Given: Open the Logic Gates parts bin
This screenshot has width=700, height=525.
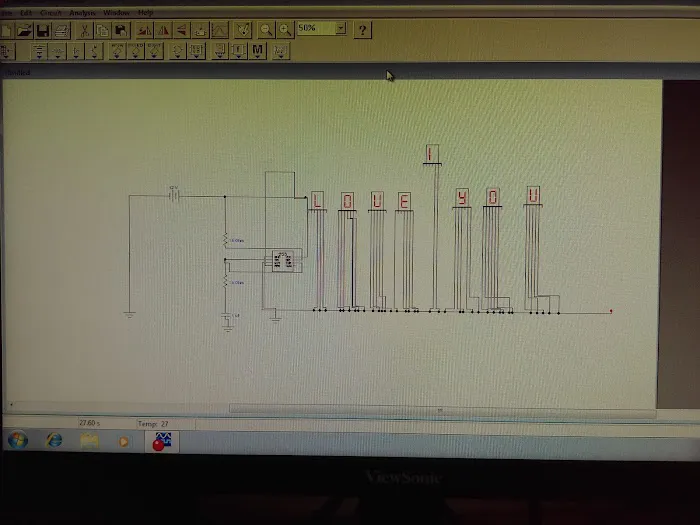Looking at the screenshot, I should [x=177, y=51].
